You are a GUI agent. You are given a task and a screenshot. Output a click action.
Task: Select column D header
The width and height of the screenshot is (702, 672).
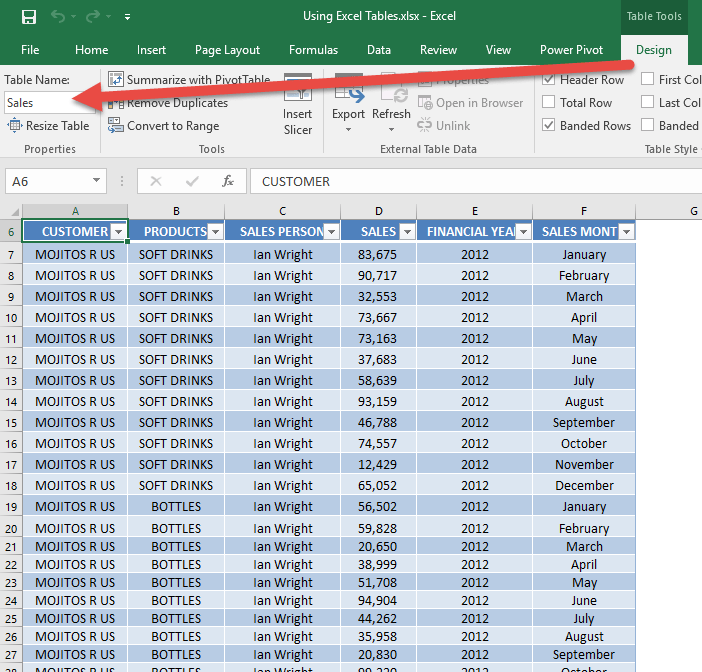[379, 211]
